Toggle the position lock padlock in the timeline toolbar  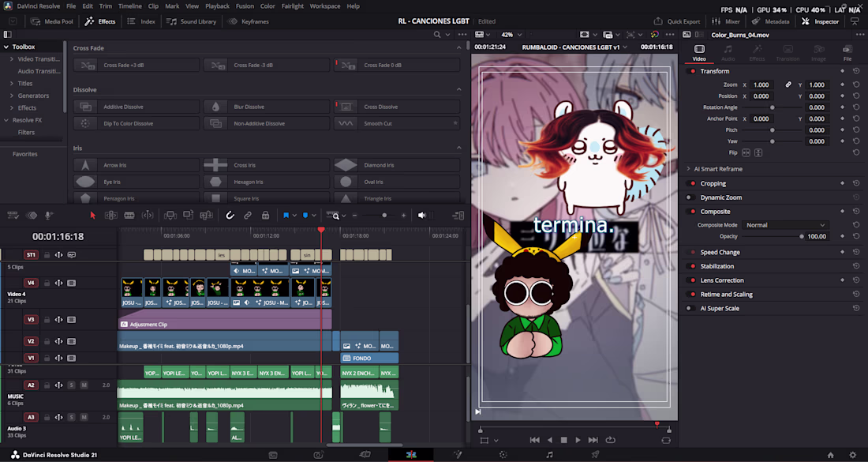265,216
